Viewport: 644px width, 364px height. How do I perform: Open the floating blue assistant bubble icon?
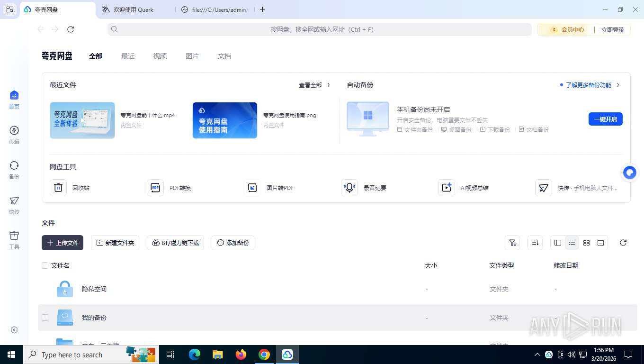point(630,173)
